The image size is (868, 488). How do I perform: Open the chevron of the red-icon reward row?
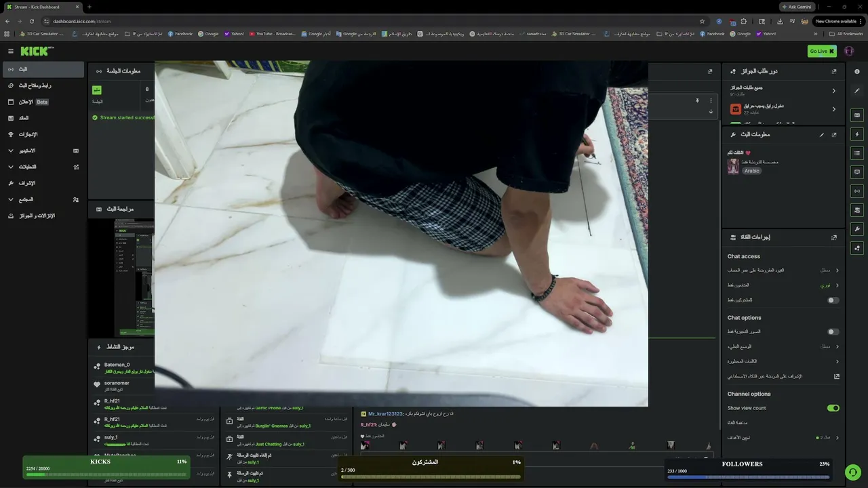click(x=834, y=108)
